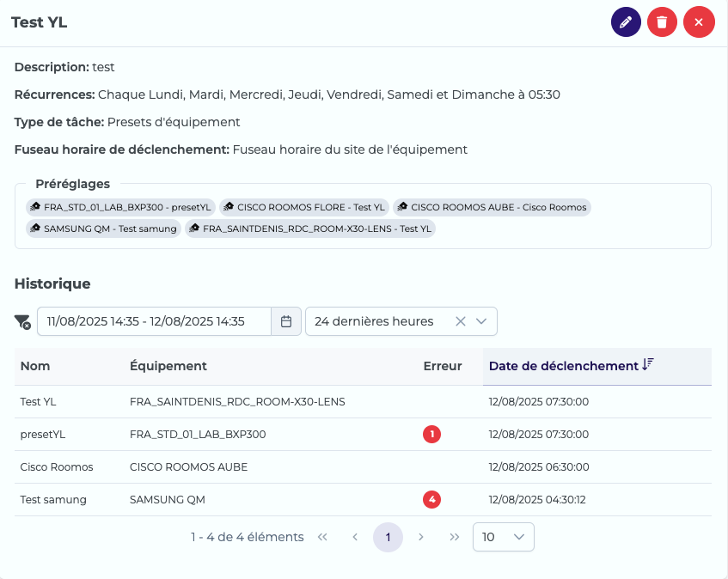Click the CISCO ROOMOS FLORE - Test YL chip
The image size is (728, 579).
pyautogui.click(x=304, y=207)
